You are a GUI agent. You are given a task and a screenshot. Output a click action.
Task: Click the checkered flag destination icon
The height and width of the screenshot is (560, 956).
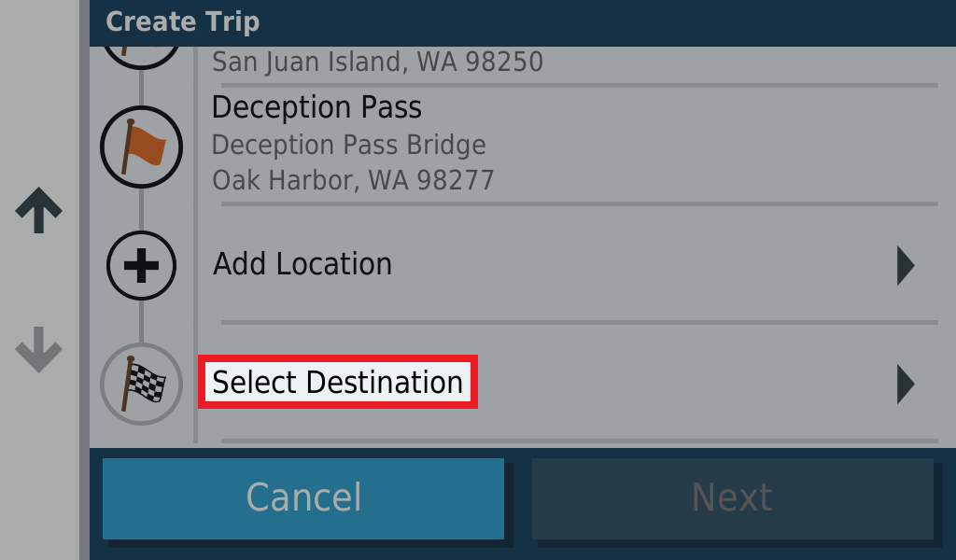tap(142, 384)
